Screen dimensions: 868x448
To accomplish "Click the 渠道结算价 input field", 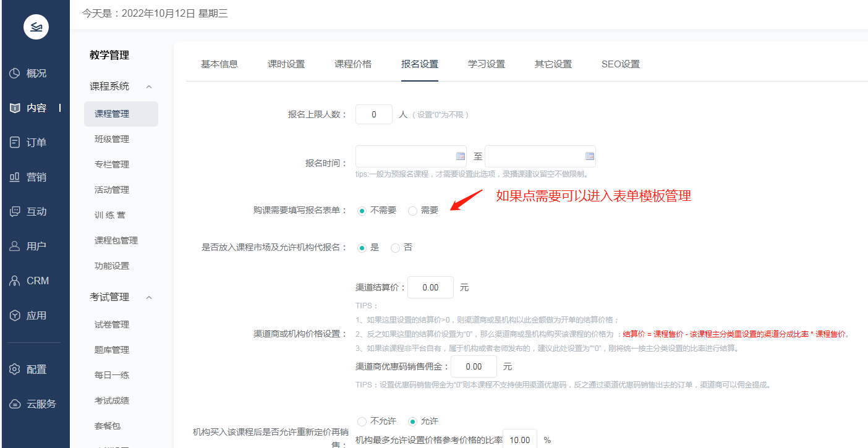I will tap(430, 288).
